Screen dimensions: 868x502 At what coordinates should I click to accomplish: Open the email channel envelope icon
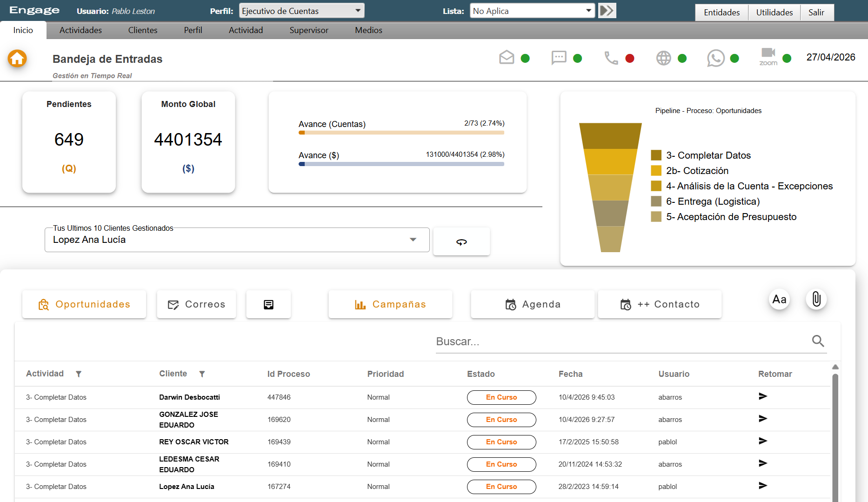click(x=507, y=58)
